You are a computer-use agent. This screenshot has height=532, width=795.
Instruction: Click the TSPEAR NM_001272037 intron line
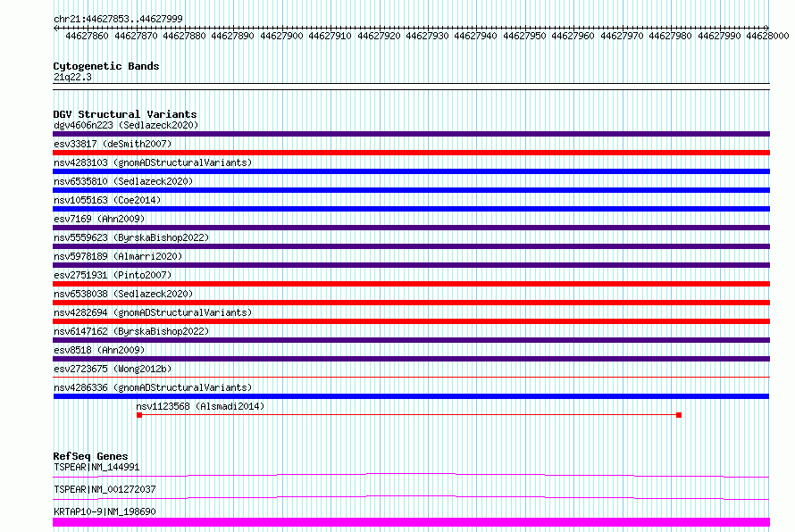click(411, 497)
